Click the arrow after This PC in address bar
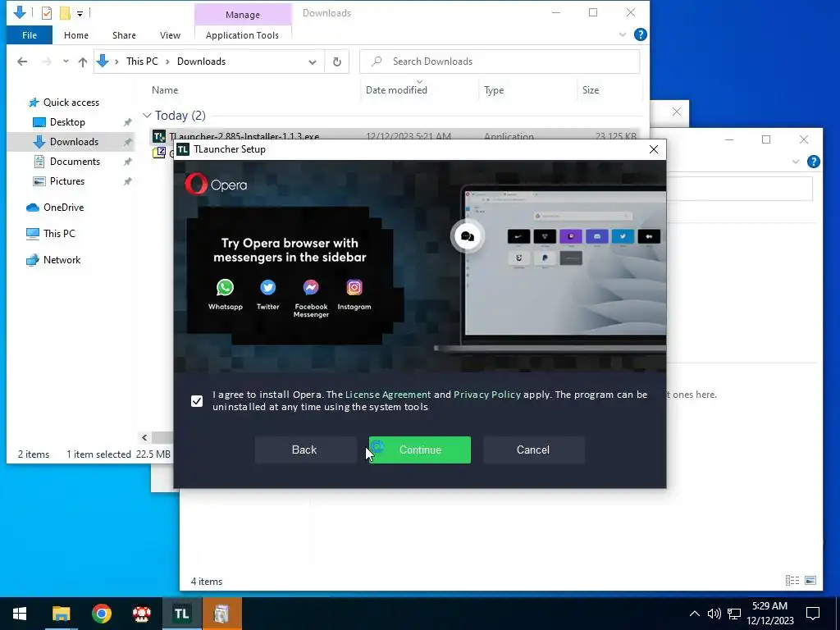Image resolution: width=840 pixels, height=630 pixels. [x=167, y=62]
